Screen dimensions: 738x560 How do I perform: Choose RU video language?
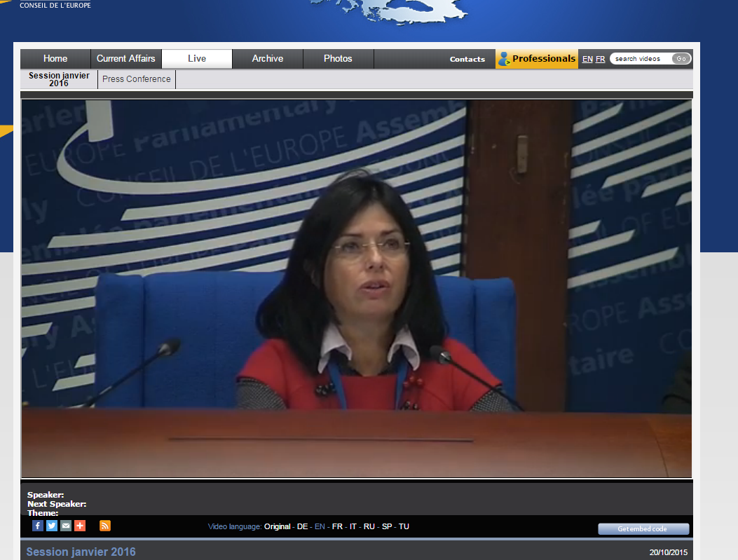click(x=369, y=526)
